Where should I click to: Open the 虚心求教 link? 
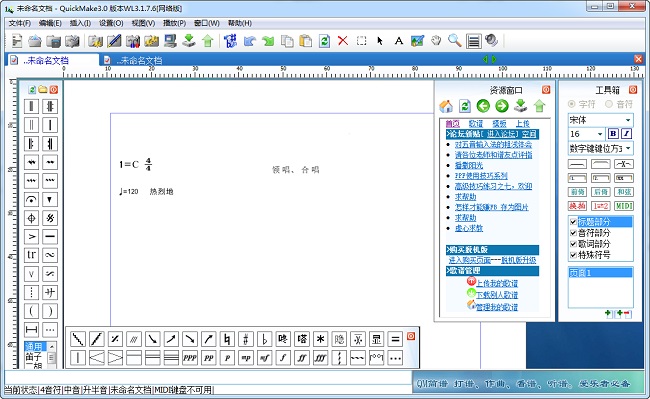click(469, 228)
